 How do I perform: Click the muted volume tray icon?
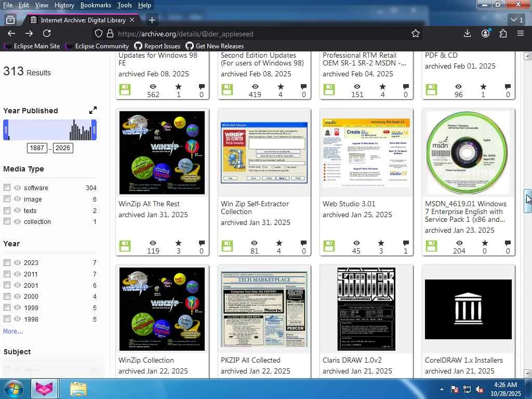click(x=480, y=389)
